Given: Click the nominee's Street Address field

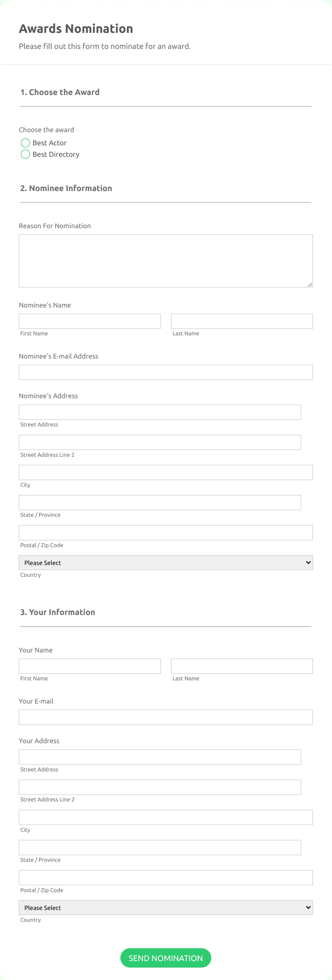Looking at the screenshot, I should tap(160, 412).
